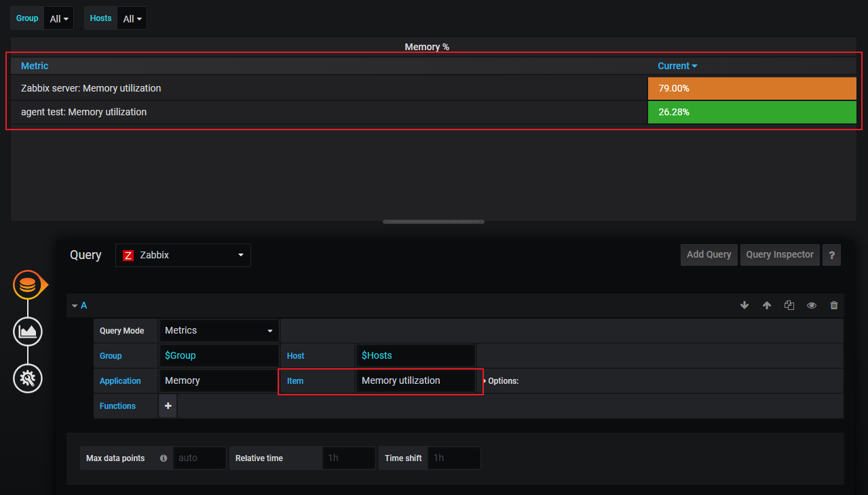Sort table by Metric column header

[35, 66]
